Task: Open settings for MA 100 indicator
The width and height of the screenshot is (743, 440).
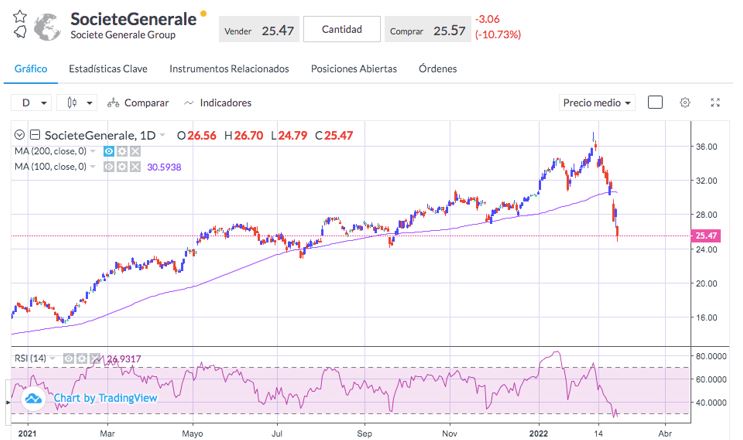Action: (x=122, y=167)
